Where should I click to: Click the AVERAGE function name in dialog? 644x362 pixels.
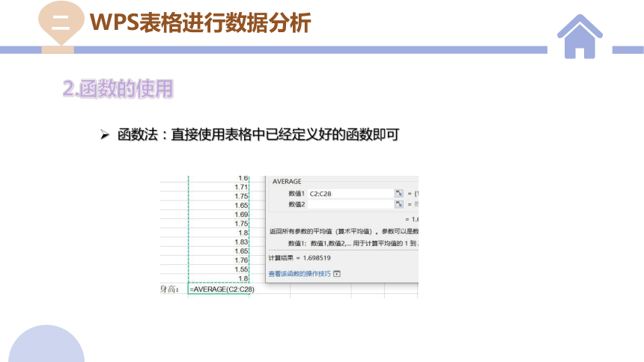[x=287, y=182]
